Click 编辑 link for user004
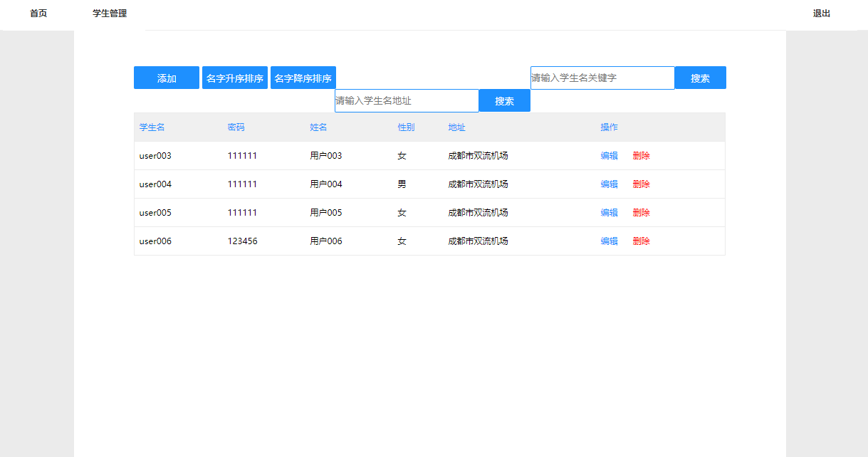This screenshot has width=868, height=457. click(x=610, y=184)
